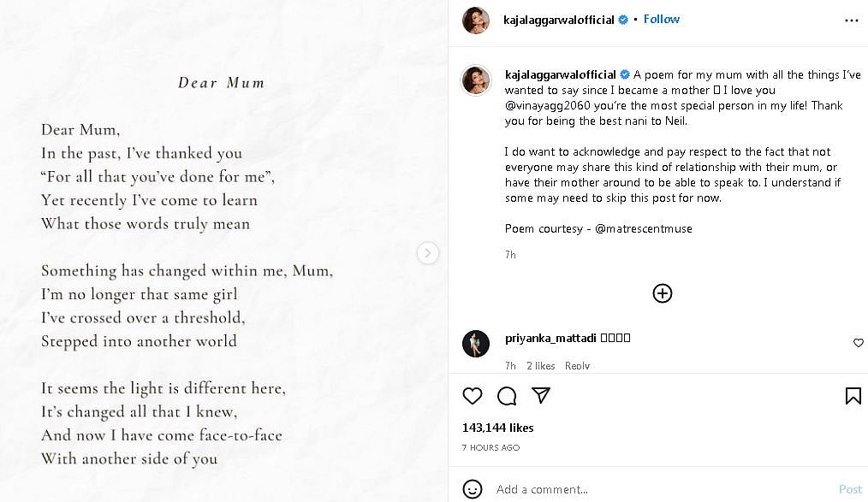Open header profile picture of kajalaggarwalofficial

(476, 20)
